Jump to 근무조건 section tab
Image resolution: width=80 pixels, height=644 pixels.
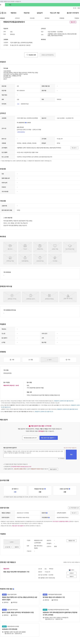pyautogui.click(x=17, y=18)
